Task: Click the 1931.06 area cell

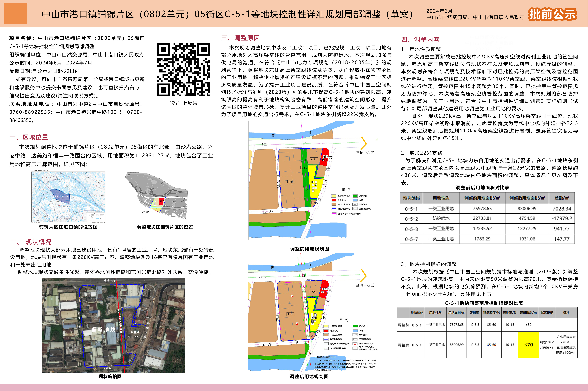Action: (x=527, y=239)
